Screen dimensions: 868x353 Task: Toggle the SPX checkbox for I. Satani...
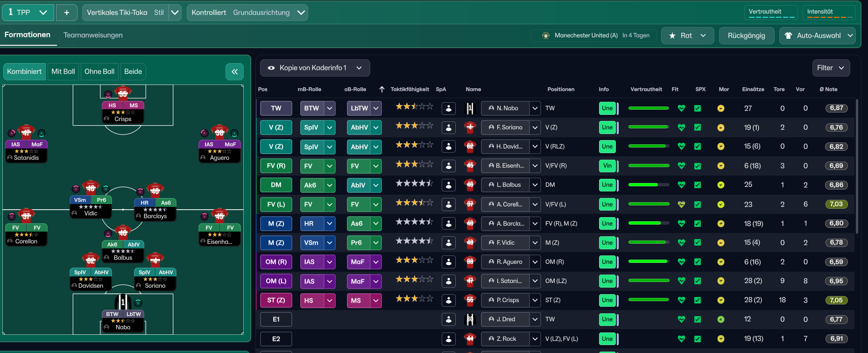pos(698,281)
